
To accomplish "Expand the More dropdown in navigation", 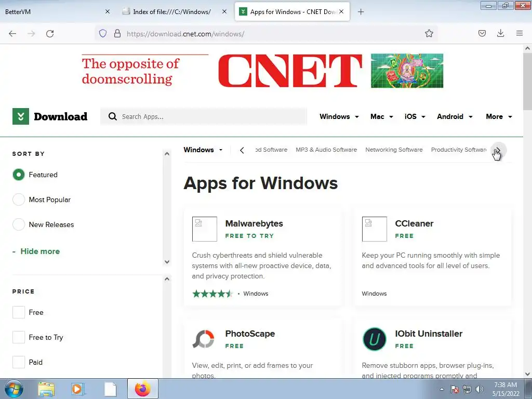I will coord(499,116).
